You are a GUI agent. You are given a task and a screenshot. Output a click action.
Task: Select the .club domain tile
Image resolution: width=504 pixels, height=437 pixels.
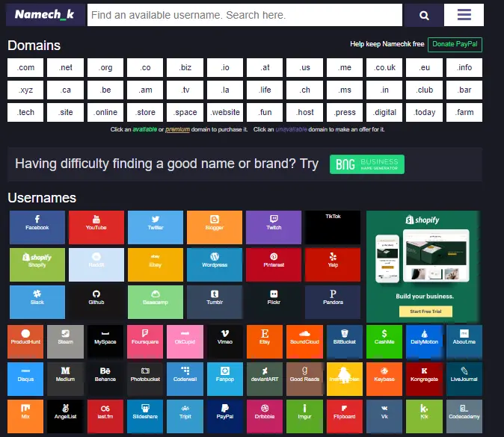pos(424,90)
